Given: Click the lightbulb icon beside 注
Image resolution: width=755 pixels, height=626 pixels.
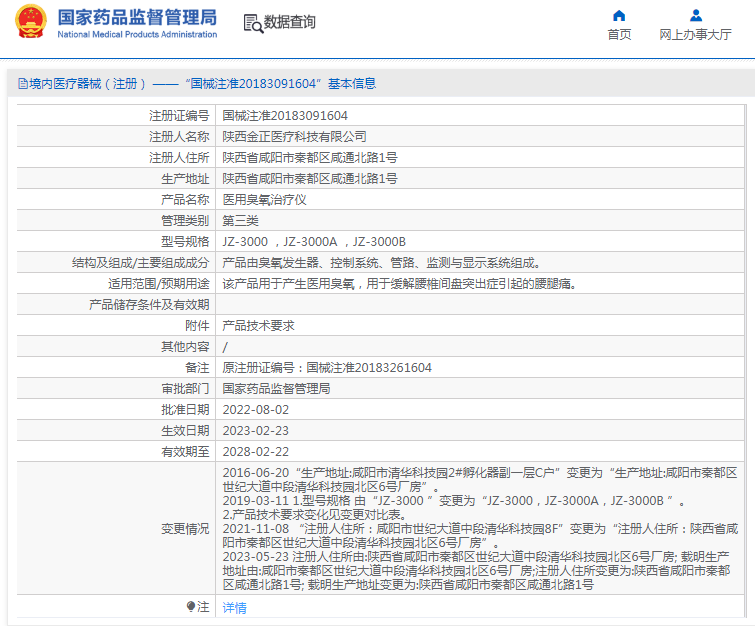Looking at the screenshot, I should 191,607.
